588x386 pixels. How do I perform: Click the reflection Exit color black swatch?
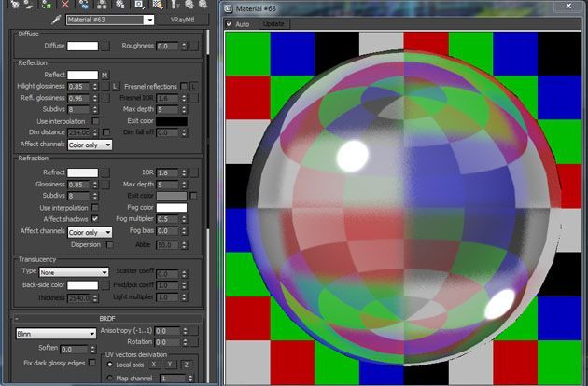click(x=172, y=121)
